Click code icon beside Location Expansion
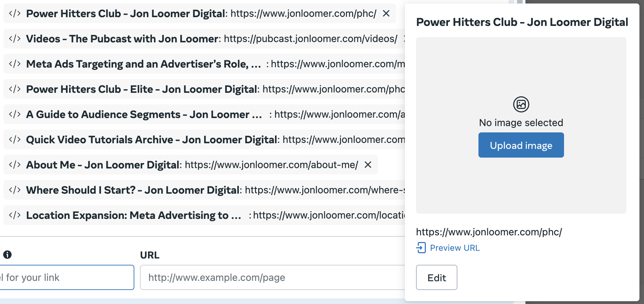This screenshot has width=644, height=304. point(15,215)
